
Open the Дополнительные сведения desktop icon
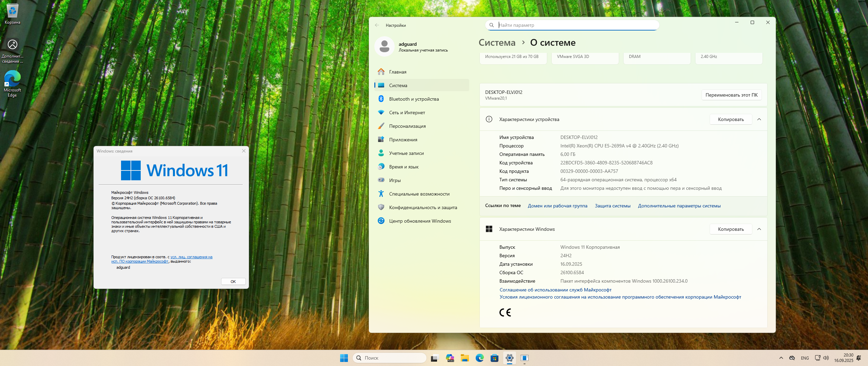click(x=13, y=51)
